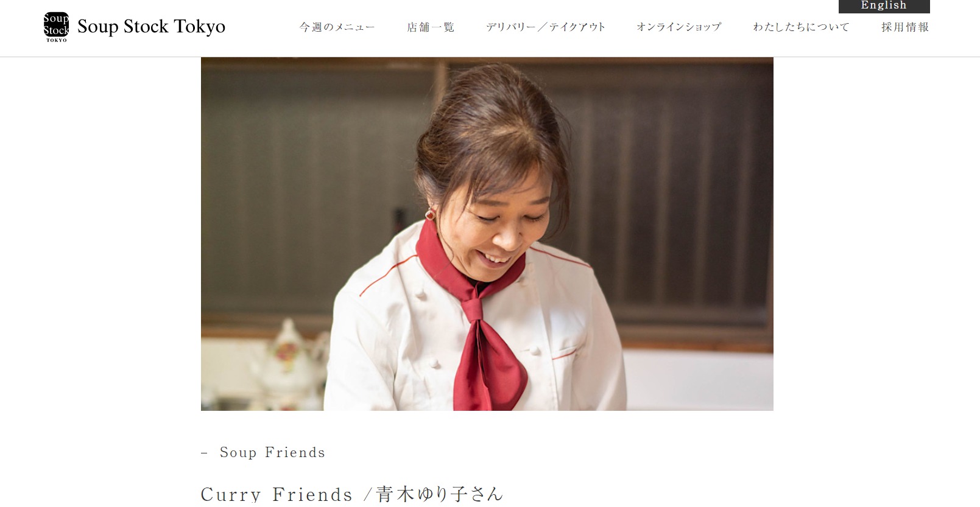Visit the オンラインショップ link
The image size is (980, 507).
tap(679, 27)
